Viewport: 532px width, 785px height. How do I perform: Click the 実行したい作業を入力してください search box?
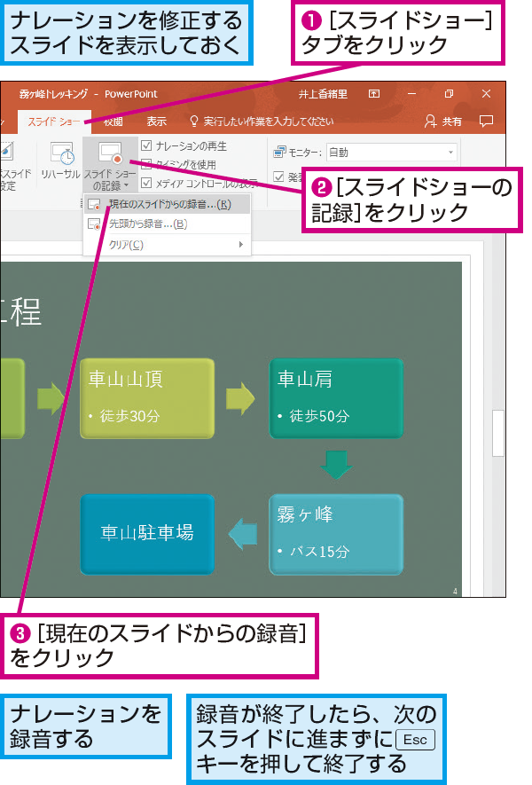pyautogui.click(x=262, y=122)
